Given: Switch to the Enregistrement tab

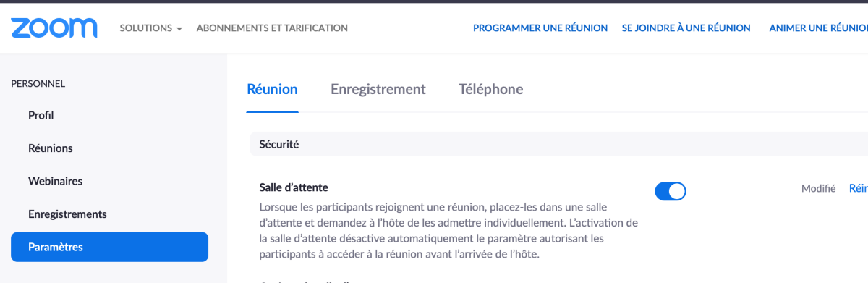Looking at the screenshot, I should [378, 90].
